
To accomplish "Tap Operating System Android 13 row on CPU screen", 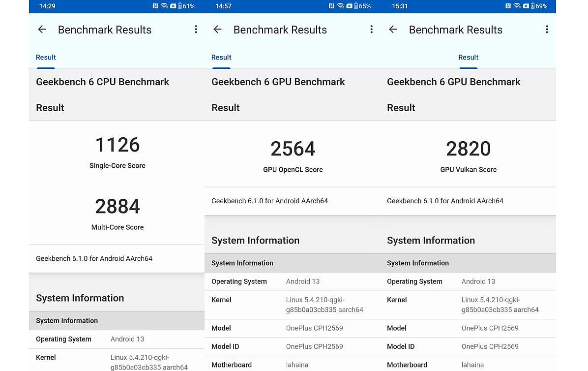I will pyautogui.click(x=117, y=339).
